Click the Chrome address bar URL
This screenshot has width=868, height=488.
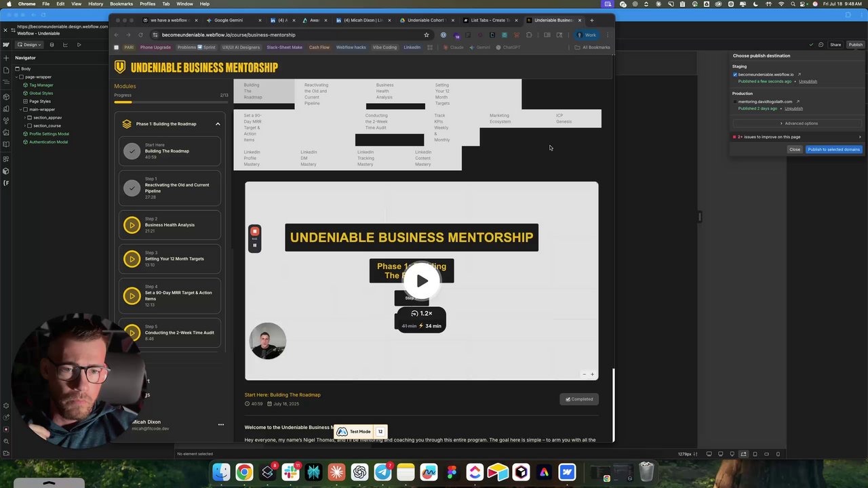coord(229,35)
